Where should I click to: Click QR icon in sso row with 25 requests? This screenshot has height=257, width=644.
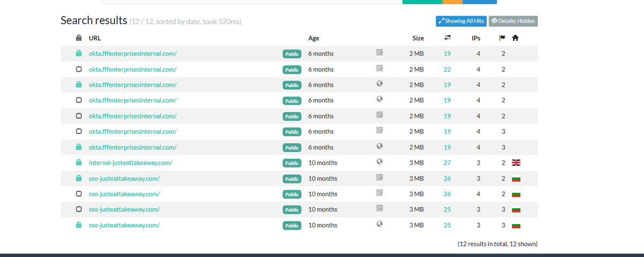click(x=379, y=208)
